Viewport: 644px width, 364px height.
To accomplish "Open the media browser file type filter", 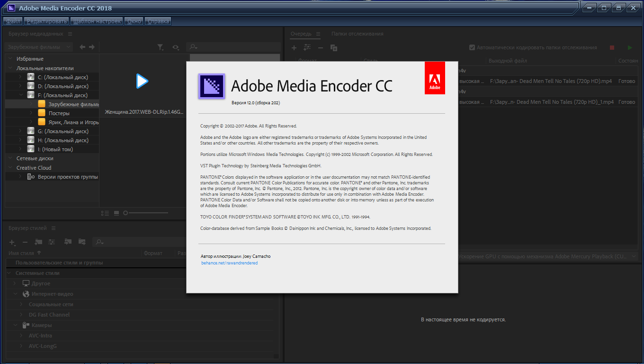I will [161, 47].
